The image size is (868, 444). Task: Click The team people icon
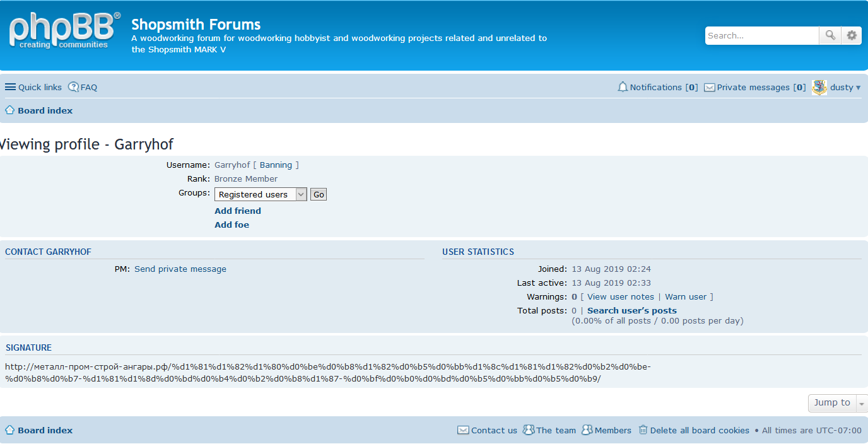pos(528,430)
